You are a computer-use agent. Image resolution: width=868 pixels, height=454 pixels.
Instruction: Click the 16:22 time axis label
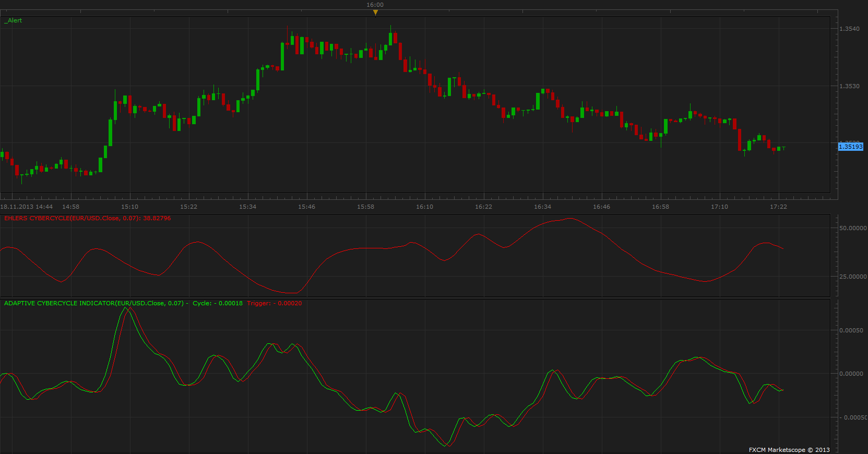click(483, 207)
